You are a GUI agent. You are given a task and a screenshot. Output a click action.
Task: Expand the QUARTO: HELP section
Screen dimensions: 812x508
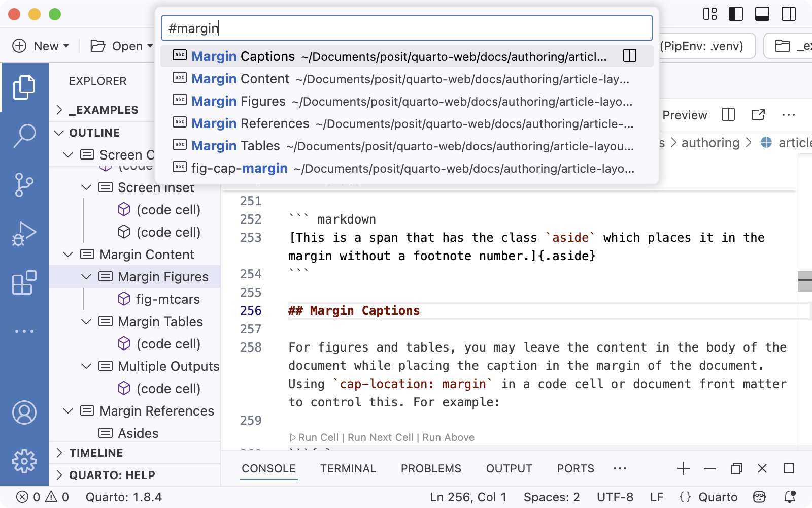[x=111, y=475]
